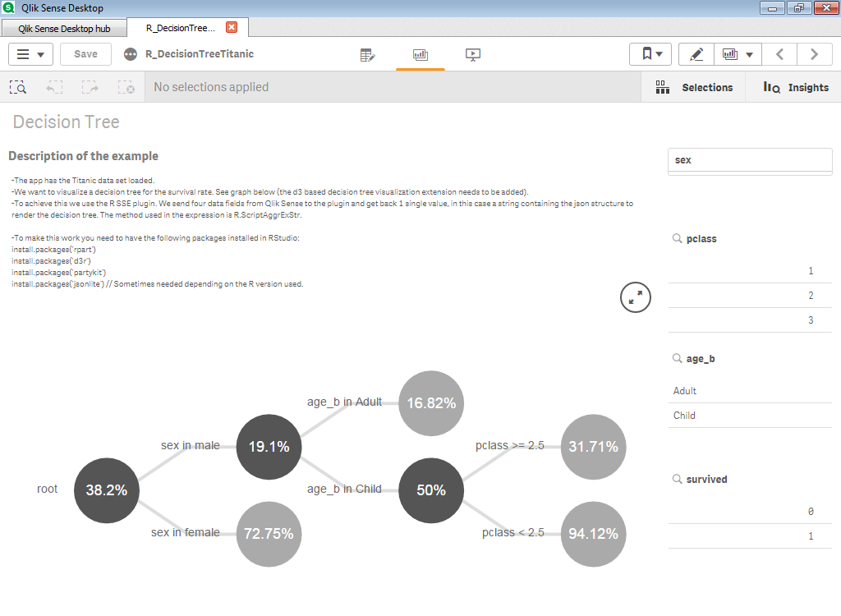
Task: Switch to the analysis sheet view icon
Action: coord(420,55)
